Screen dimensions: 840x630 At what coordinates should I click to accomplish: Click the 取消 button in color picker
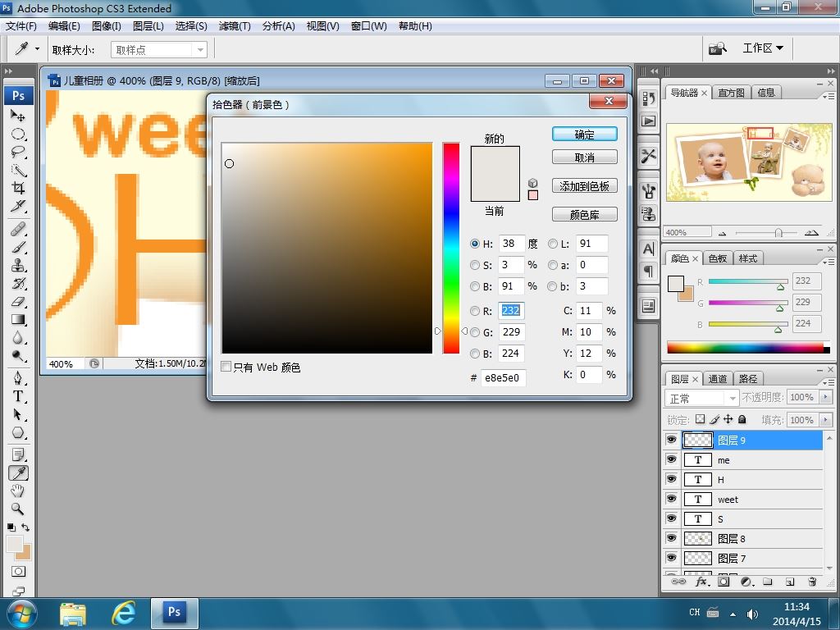tap(584, 157)
